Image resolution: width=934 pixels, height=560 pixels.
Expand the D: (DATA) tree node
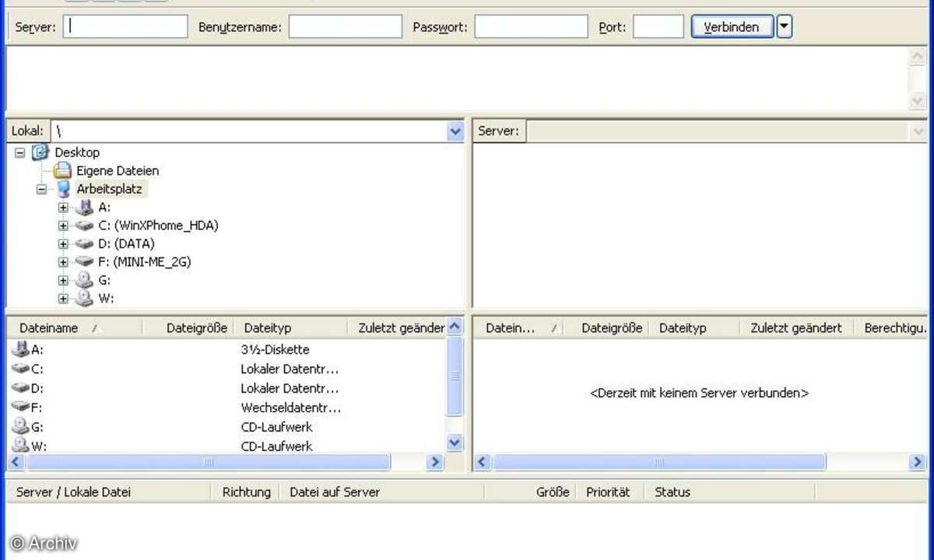(x=63, y=244)
